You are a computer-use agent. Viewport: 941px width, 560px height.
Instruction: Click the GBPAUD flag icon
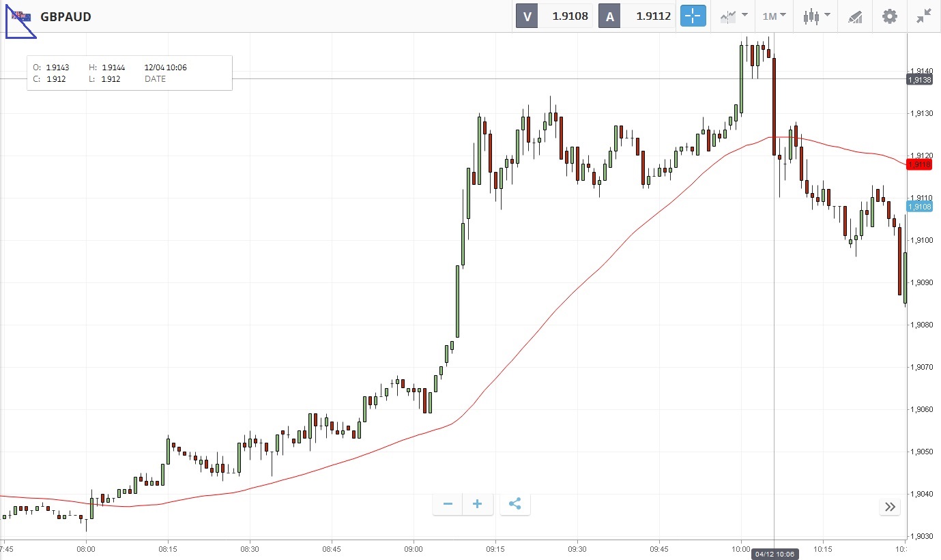(21, 16)
